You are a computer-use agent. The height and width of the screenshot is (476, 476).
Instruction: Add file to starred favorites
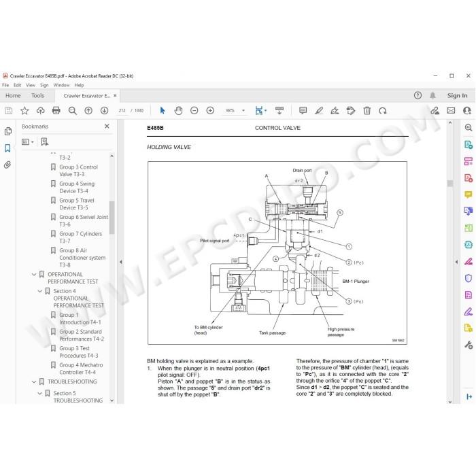24,111
